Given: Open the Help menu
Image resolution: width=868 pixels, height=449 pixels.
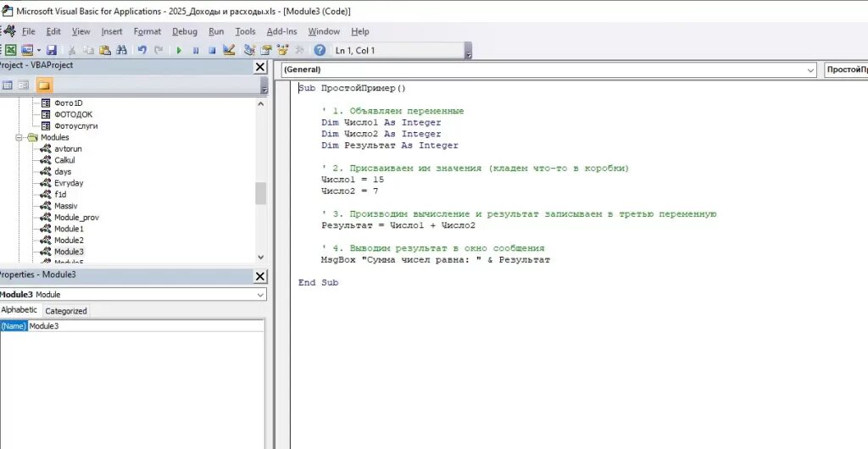Looking at the screenshot, I should pyautogui.click(x=359, y=31).
